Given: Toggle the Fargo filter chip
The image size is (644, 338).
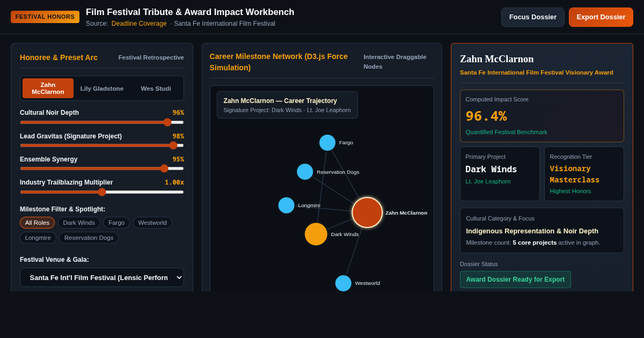Looking at the screenshot, I should point(116,223).
